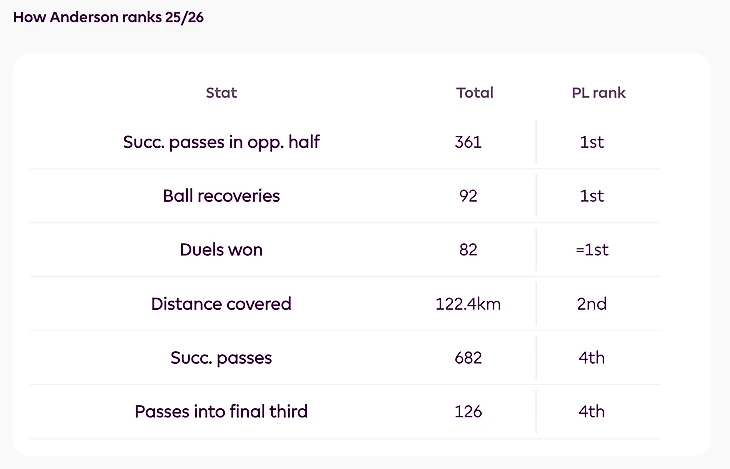Select the Distance covered stat label

click(221, 304)
